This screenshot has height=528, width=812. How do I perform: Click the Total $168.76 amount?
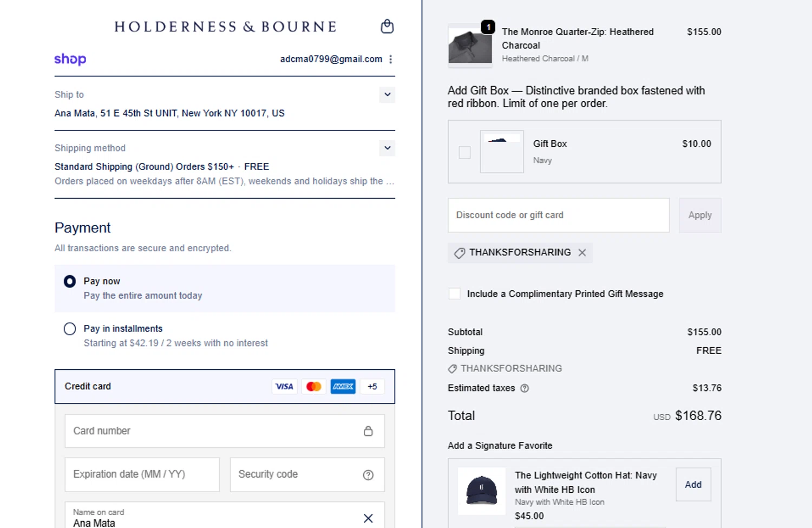(698, 416)
